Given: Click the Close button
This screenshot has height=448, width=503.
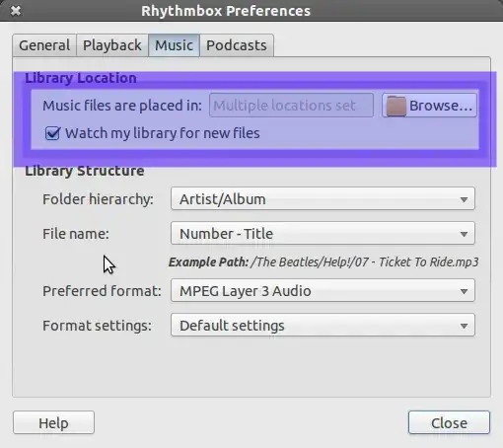Looking at the screenshot, I should tap(449, 422).
